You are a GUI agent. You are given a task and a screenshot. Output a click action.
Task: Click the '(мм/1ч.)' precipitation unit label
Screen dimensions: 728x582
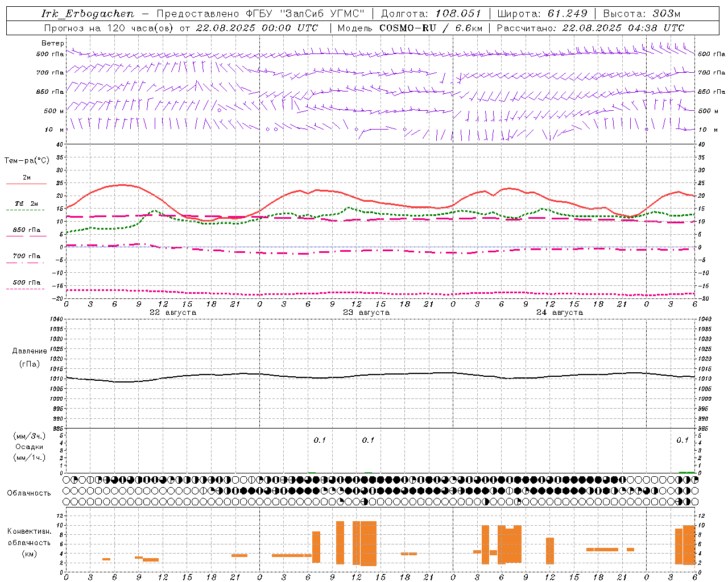30,458
